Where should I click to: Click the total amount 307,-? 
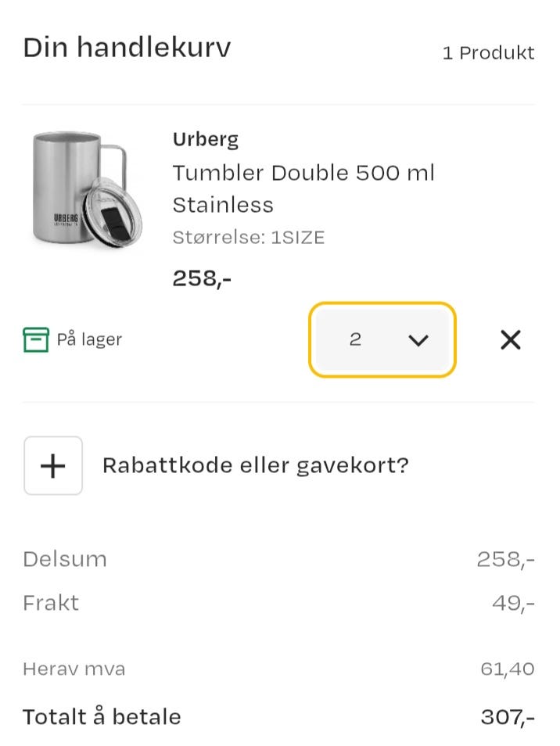pyautogui.click(x=508, y=716)
